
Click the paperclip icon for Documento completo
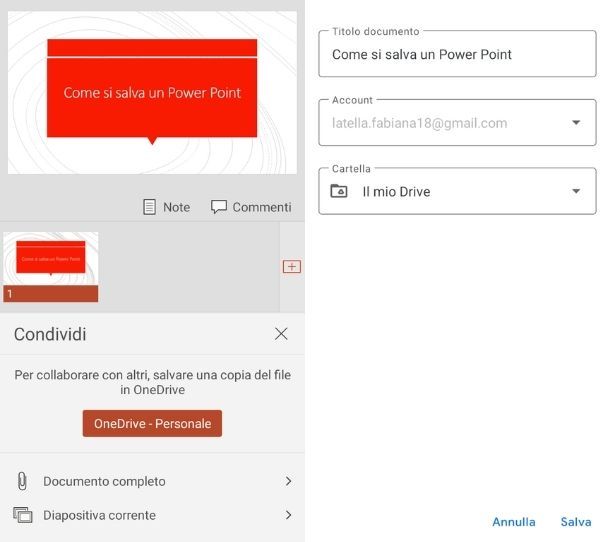pos(23,481)
